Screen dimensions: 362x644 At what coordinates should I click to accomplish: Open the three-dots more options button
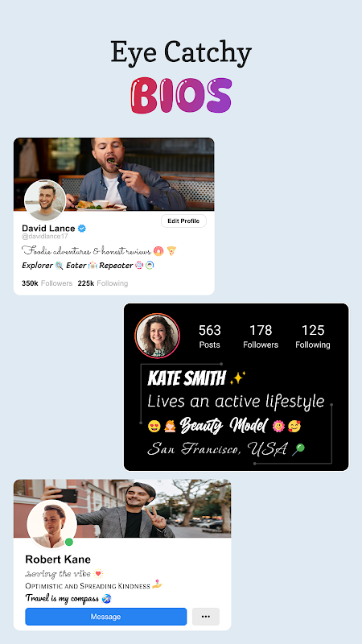click(206, 617)
